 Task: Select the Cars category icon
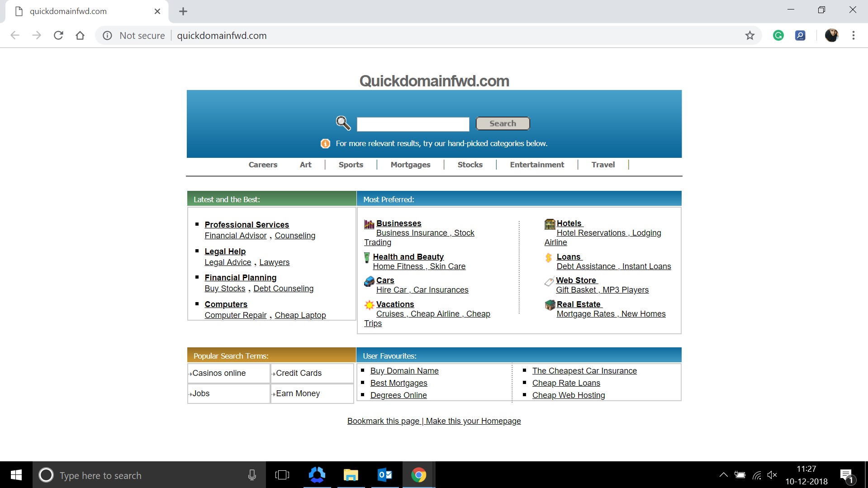click(369, 281)
